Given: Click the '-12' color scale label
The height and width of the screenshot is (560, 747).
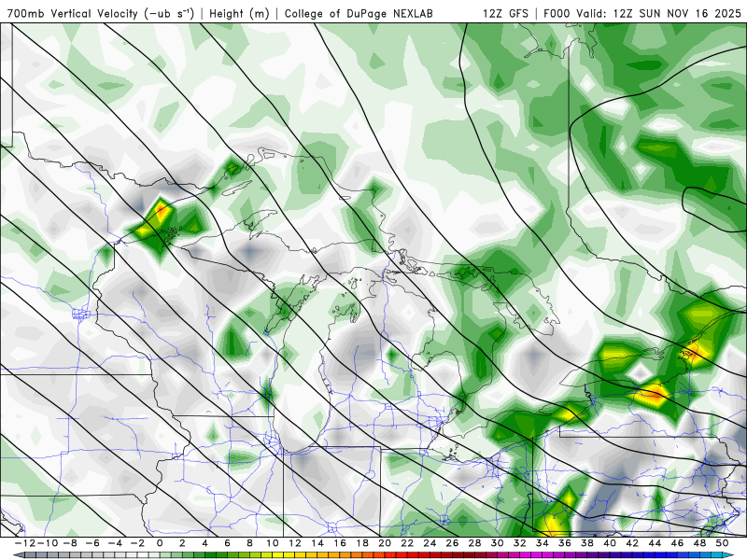Looking at the screenshot, I should tap(25, 543).
